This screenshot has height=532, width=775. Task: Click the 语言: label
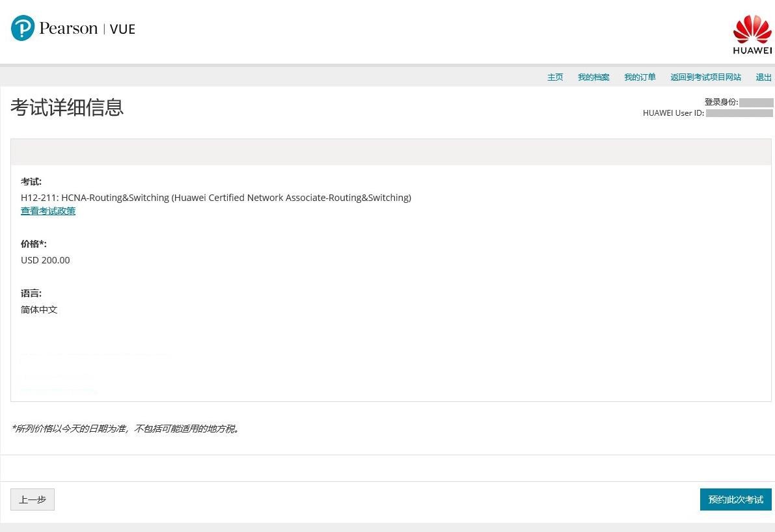pos(31,293)
